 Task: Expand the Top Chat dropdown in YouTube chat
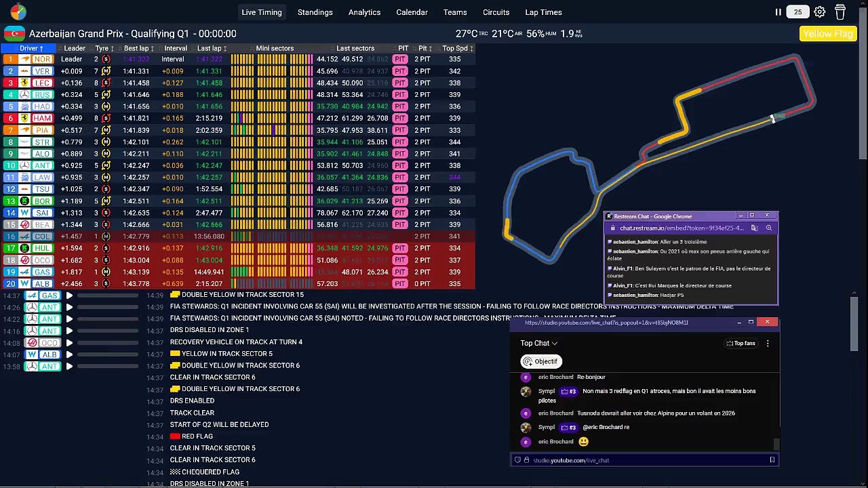tap(538, 343)
